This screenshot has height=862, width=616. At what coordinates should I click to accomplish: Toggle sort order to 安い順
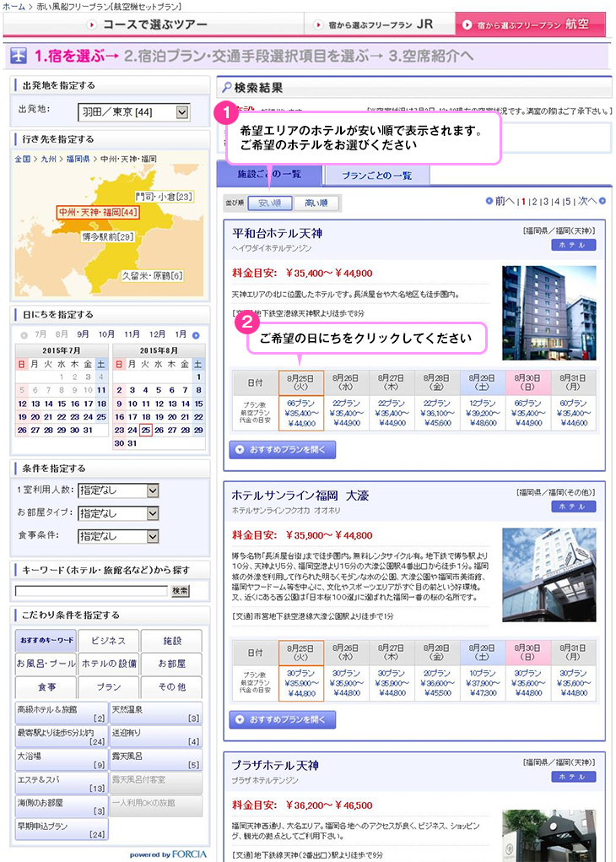tap(269, 203)
